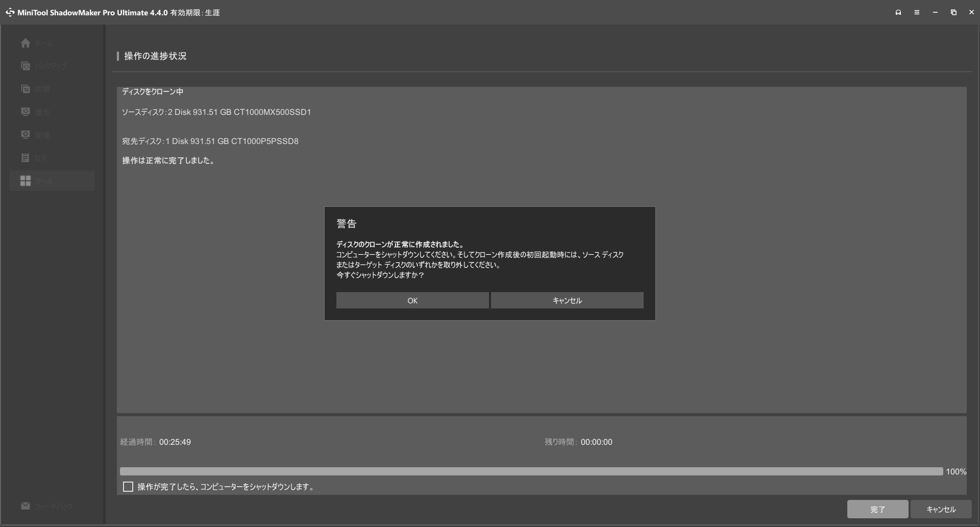Minimize the ShadowMaker window
This screenshot has height=527, width=980.
click(x=935, y=12)
